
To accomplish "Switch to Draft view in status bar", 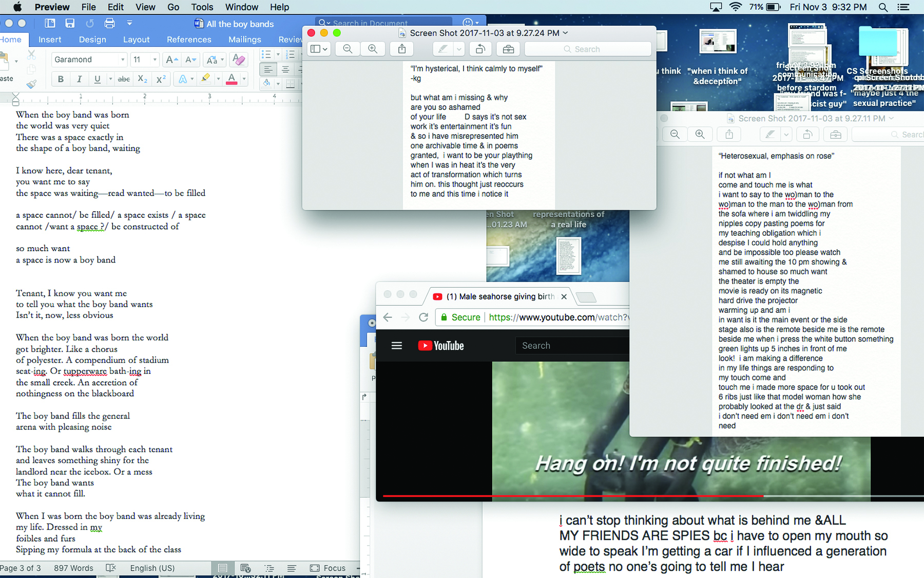I will coord(292,568).
